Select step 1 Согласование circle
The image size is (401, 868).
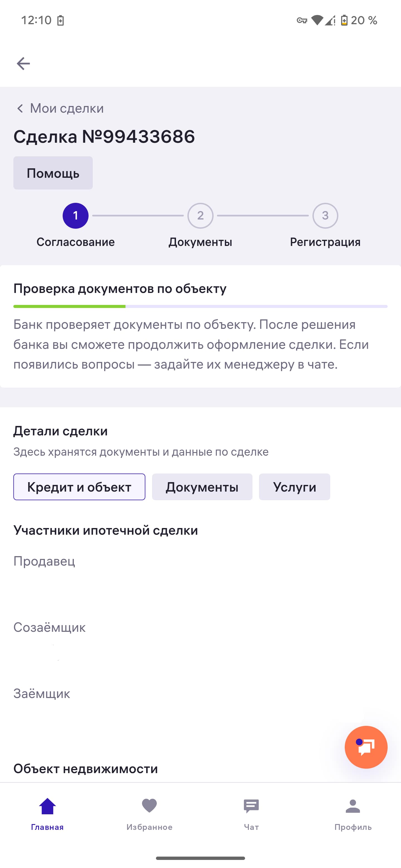[75, 216]
